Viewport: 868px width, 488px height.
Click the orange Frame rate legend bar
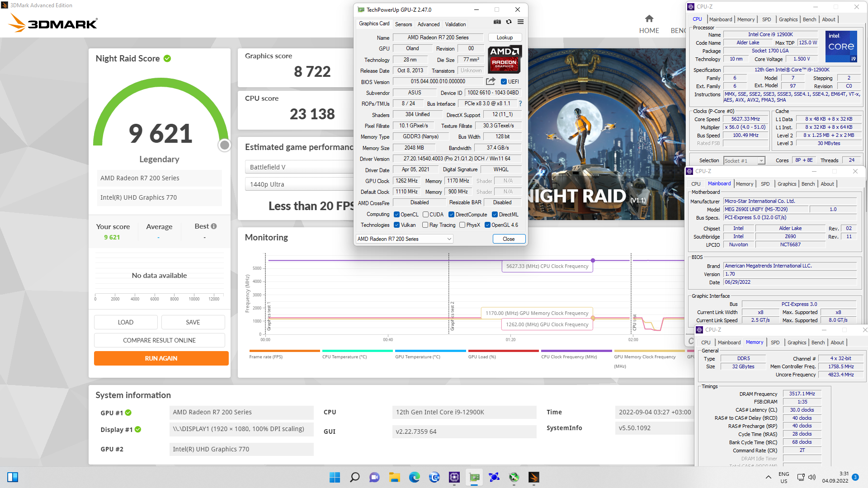click(284, 351)
